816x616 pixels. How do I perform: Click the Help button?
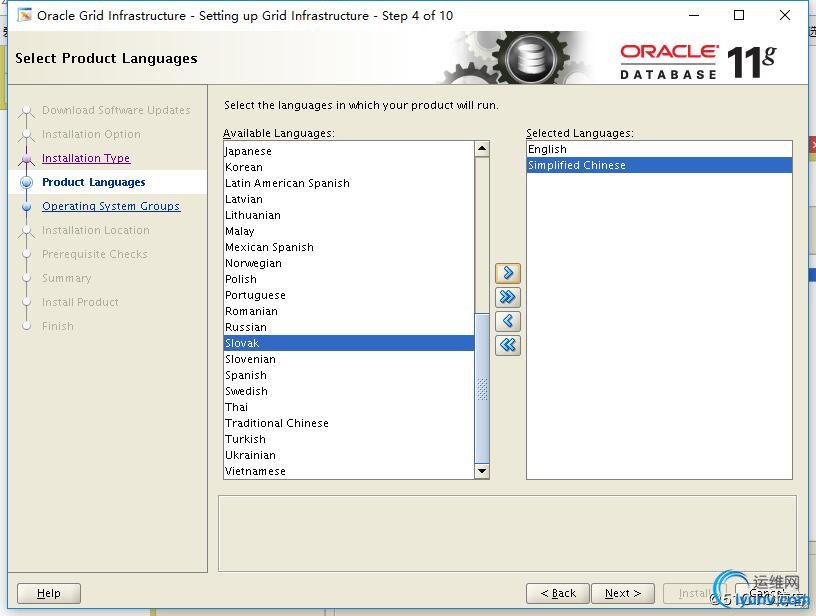49,593
